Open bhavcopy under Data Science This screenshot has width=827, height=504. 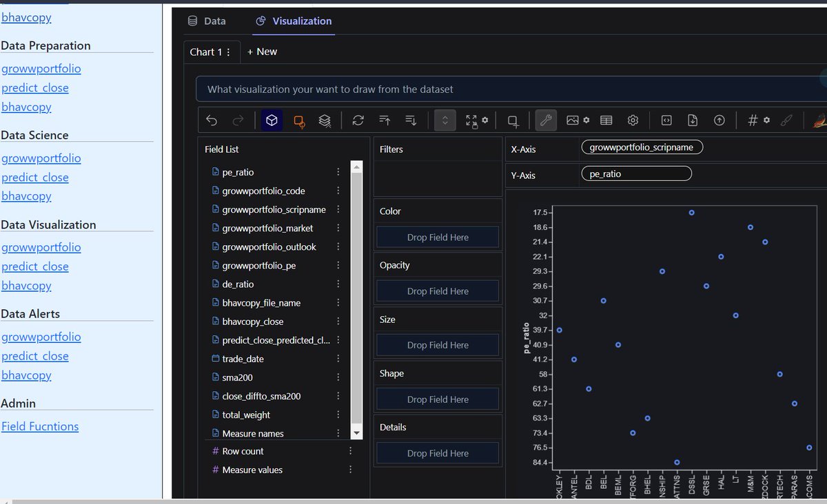(x=26, y=196)
